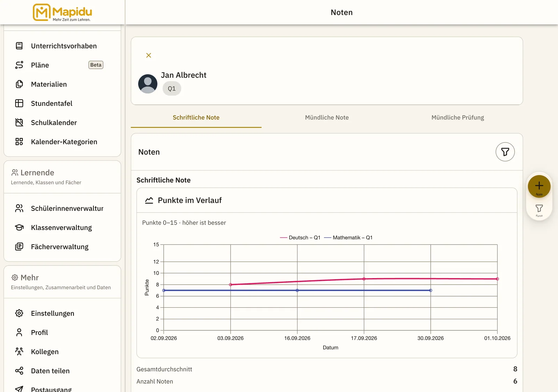
Task: Click the floating Kurse filter icon
Action: pyautogui.click(x=539, y=210)
